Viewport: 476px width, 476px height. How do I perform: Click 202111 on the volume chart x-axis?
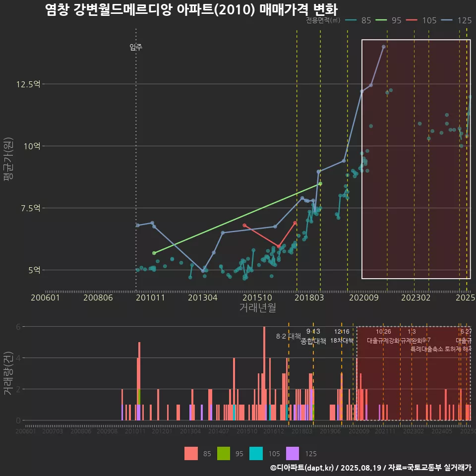[385, 431]
